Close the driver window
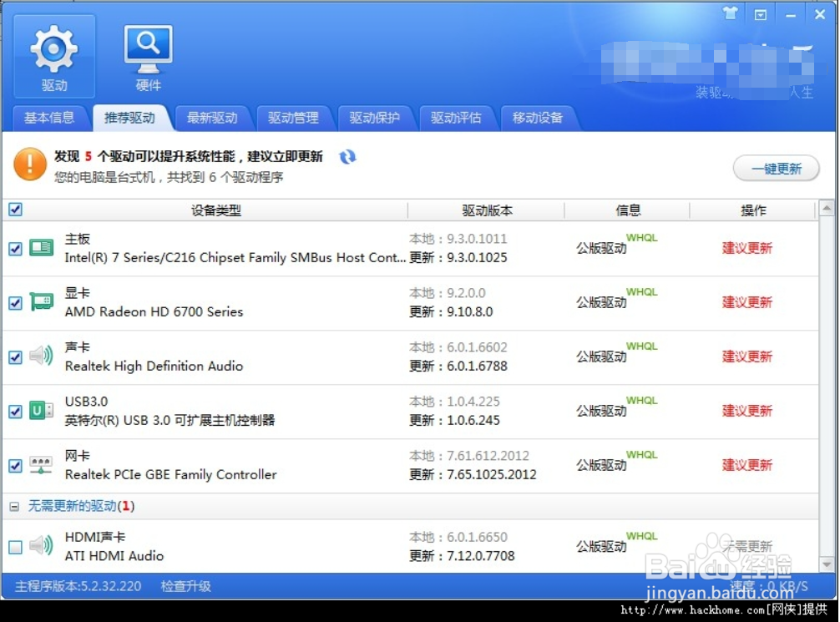Image resolution: width=840 pixels, height=622 pixels. (x=820, y=14)
